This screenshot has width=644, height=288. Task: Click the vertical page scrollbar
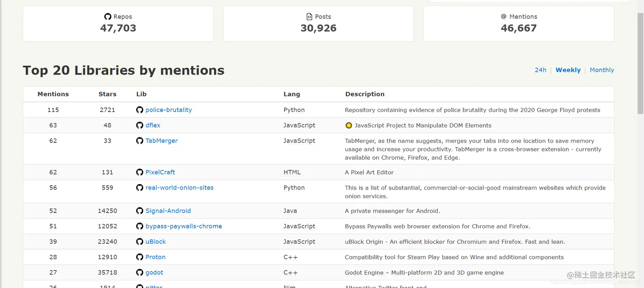pyautogui.click(x=640, y=144)
